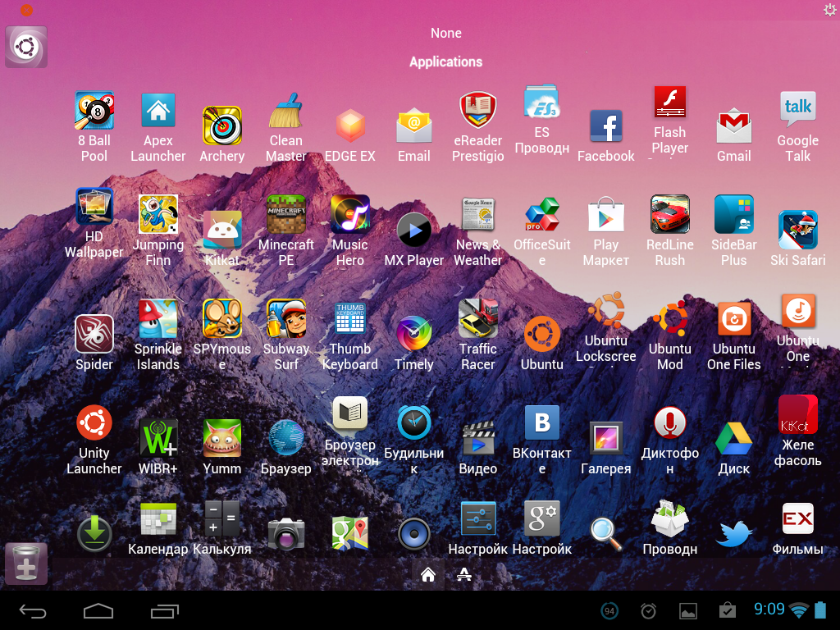
Task: Open the settings gear at top right
Action: pos(829,9)
